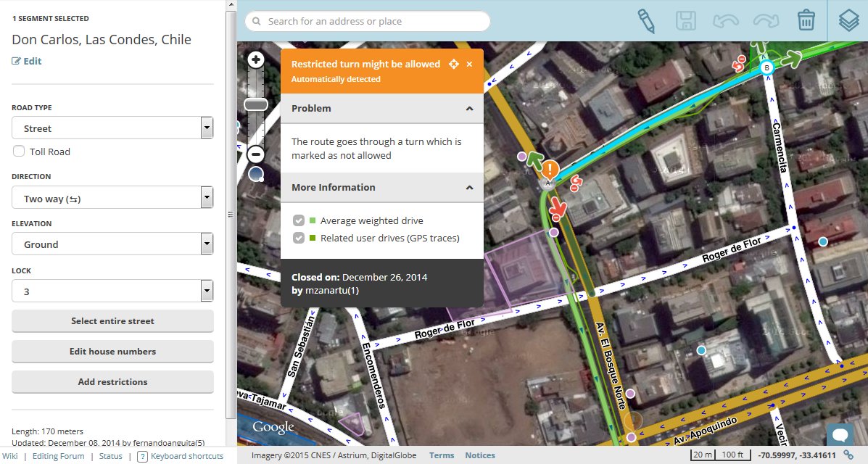Click the B node marker on map

[766, 68]
